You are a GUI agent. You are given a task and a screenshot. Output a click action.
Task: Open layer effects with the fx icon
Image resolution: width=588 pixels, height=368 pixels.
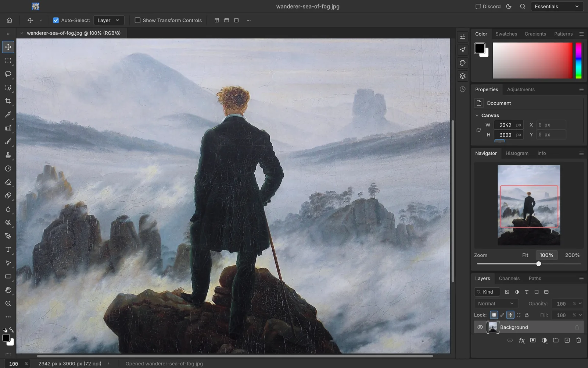coord(521,340)
